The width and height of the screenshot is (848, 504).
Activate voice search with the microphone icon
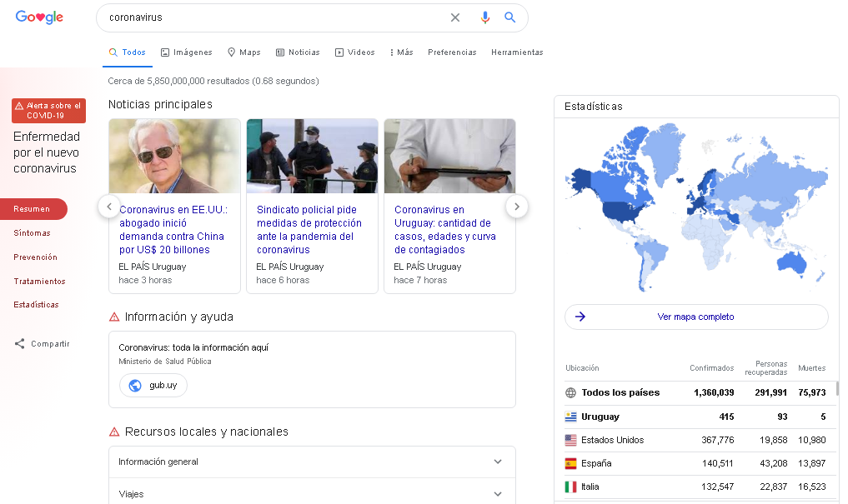tap(485, 17)
